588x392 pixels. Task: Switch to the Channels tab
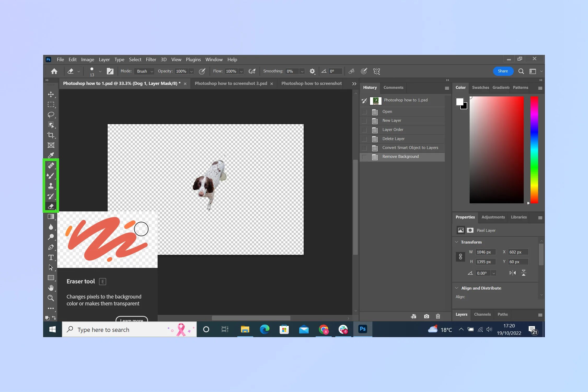pyautogui.click(x=482, y=314)
